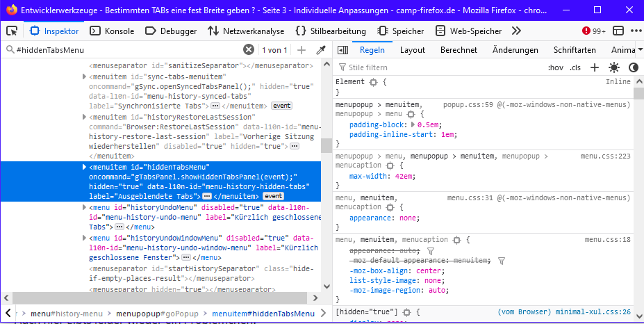Clear the #hiddenTabsMenu search field
This screenshot has height=324, width=644.
249,50
